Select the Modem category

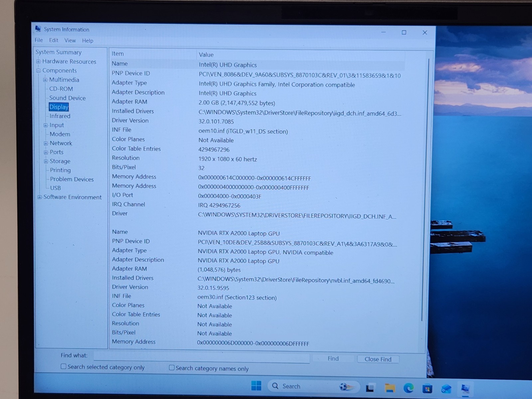pyautogui.click(x=60, y=134)
